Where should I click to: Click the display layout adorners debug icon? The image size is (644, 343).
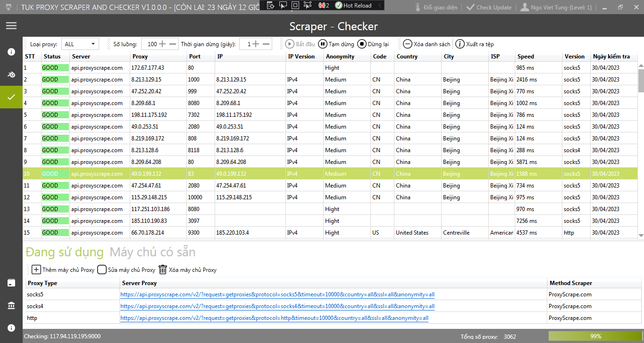[x=295, y=5]
